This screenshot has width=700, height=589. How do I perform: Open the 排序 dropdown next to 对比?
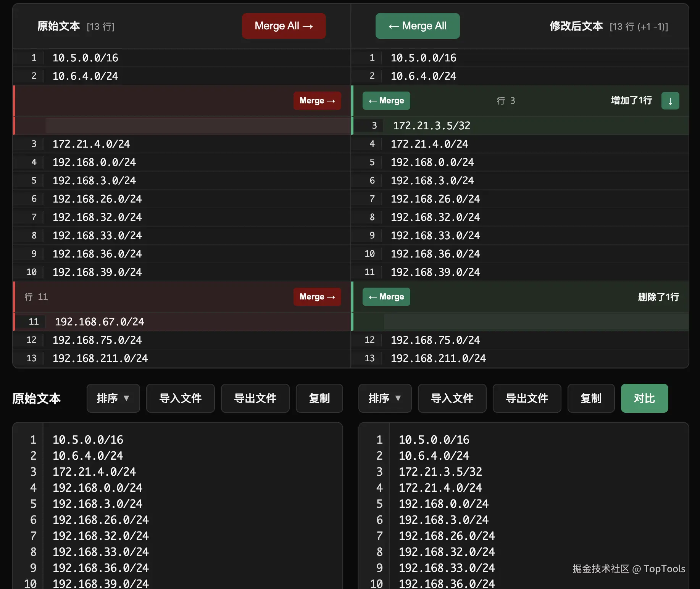tap(385, 398)
